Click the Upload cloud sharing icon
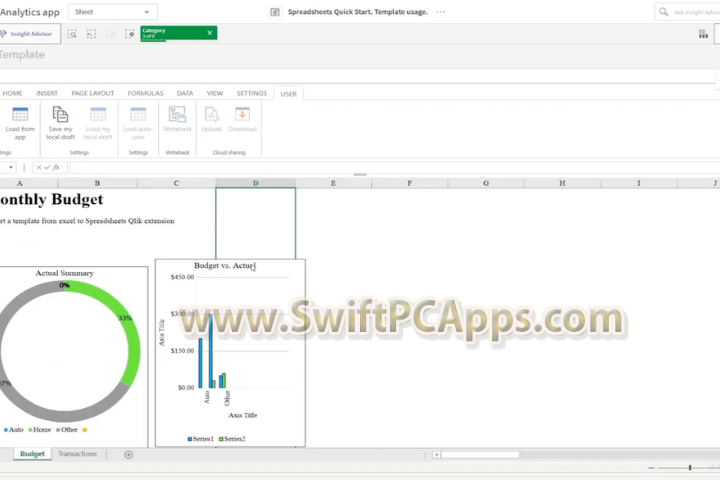 [x=211, y=114]
